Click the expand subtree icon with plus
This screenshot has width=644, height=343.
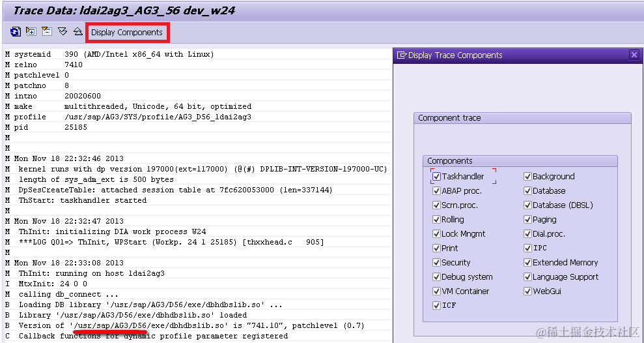(31, 32)
